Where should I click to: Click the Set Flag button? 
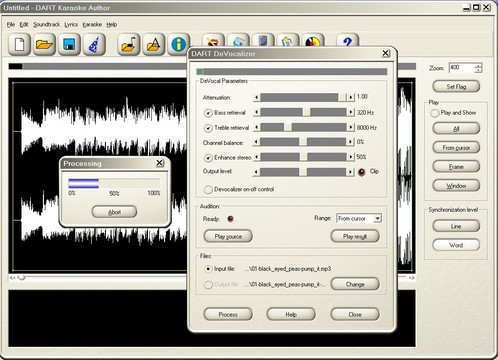pos(456,87)
